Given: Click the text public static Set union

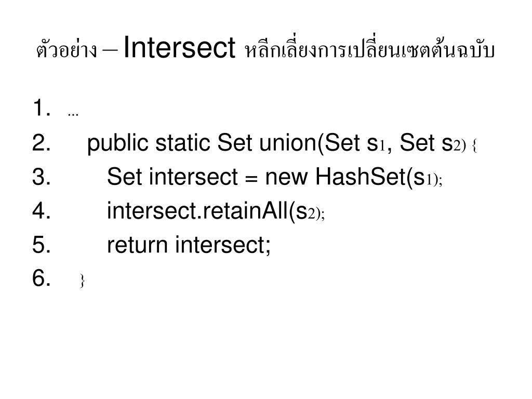Looking at the screenshot, I should [202, 143].
